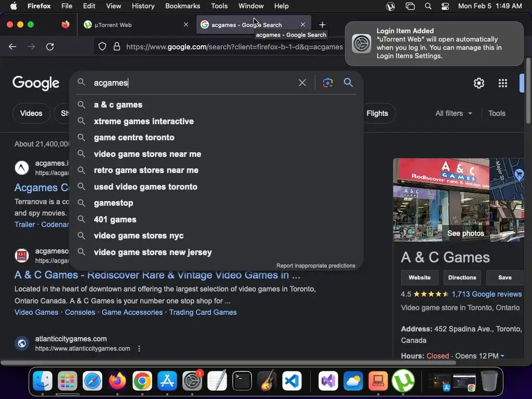Open GarageBand from the Dock

tap(267, 381)
